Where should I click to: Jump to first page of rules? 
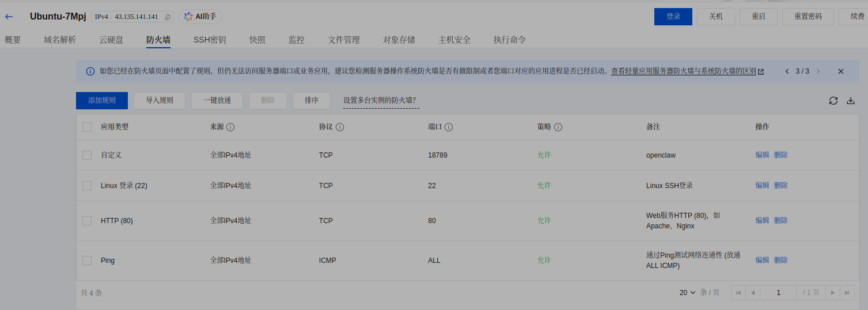point(738,293)
